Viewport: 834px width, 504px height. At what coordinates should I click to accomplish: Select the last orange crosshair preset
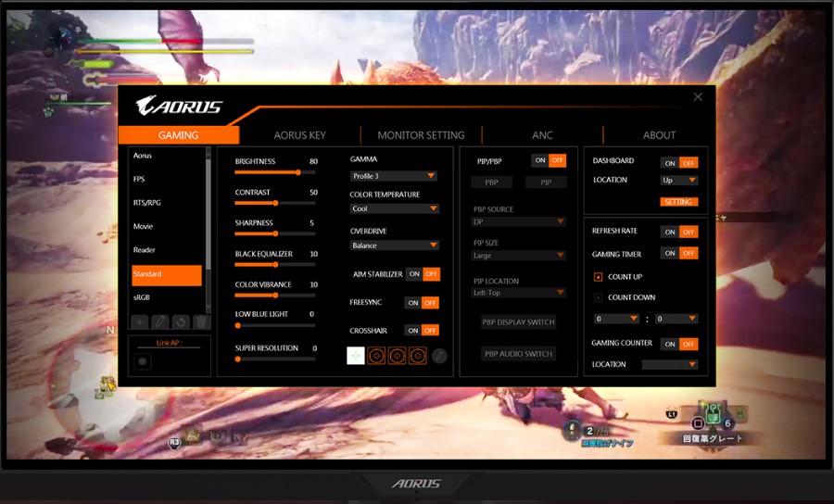tap(418, 355)
